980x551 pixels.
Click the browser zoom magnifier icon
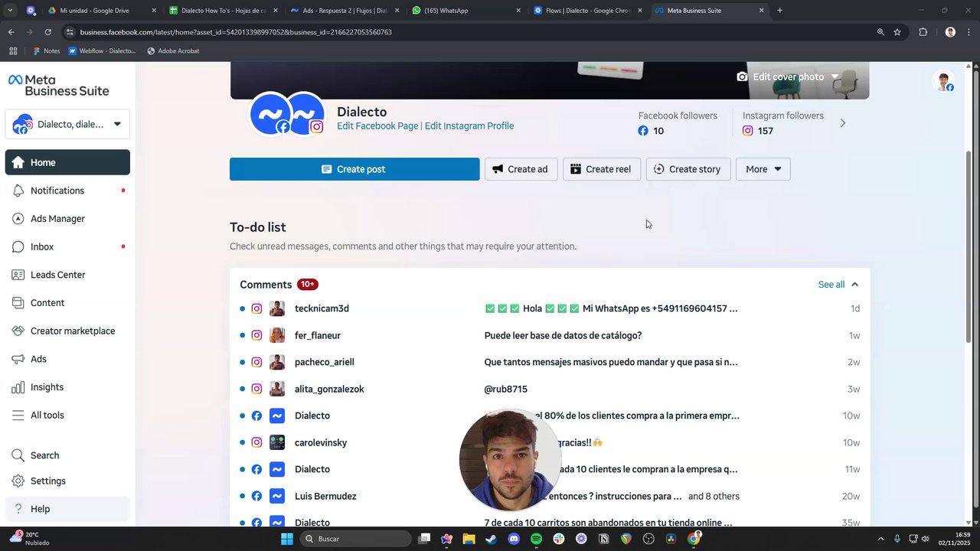(x=880, y=32)
